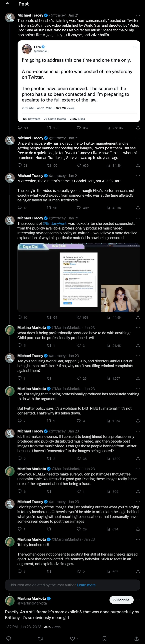Open more options on first post

point(138,15)
